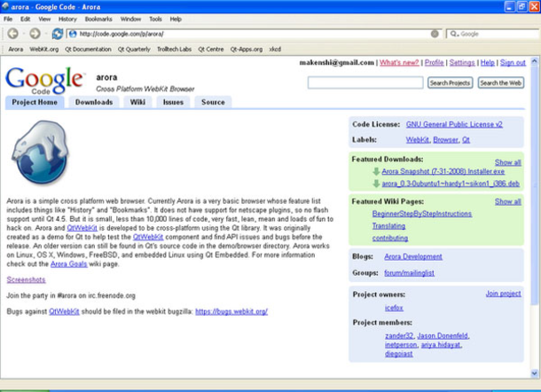Viewport: 541px width, 392px height.
Task: Switch to the Source tab
Action: [x=213, y=102]
